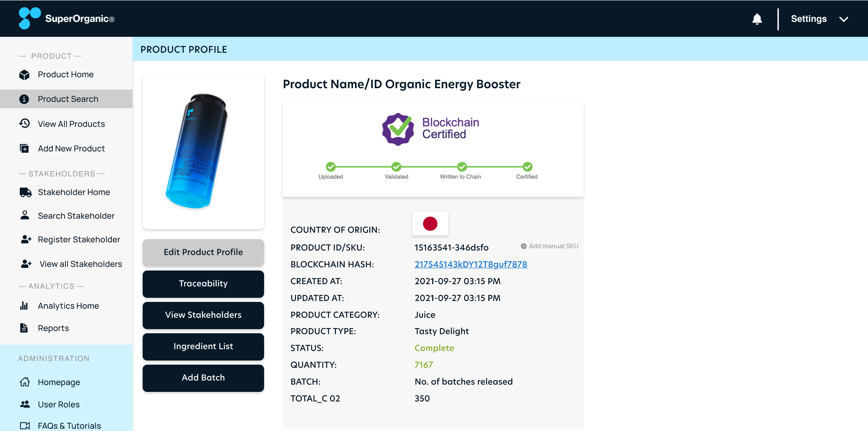868x431 pixels.
Task: Open the blockchain hash link
Action: (x=470, y=264)
